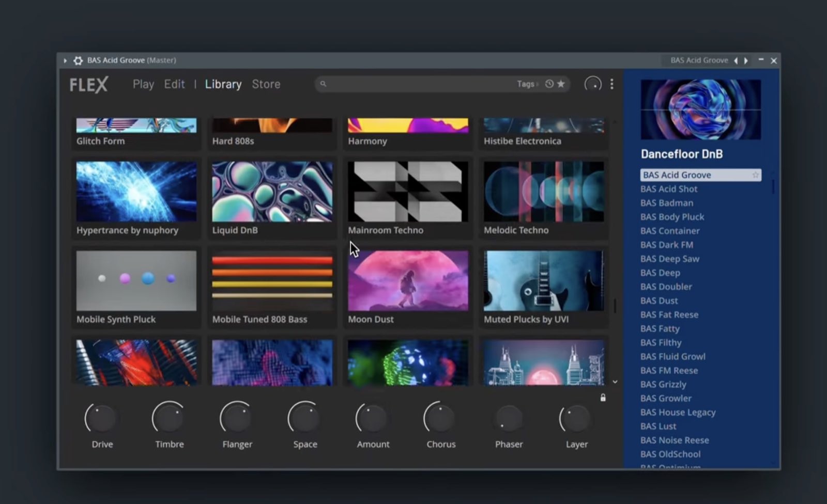Open the Glitch Form pack
827x504 pixels.
tap(136, 133)
